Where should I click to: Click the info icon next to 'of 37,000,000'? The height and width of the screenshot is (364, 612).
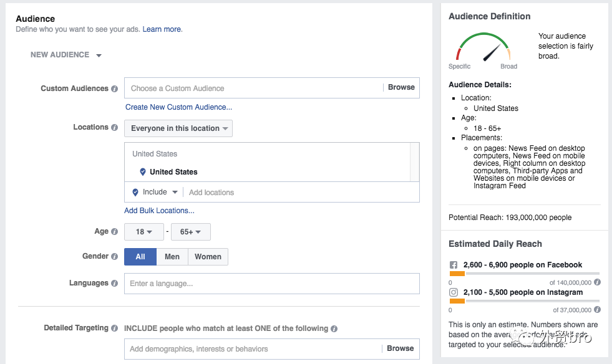point(597,309)
